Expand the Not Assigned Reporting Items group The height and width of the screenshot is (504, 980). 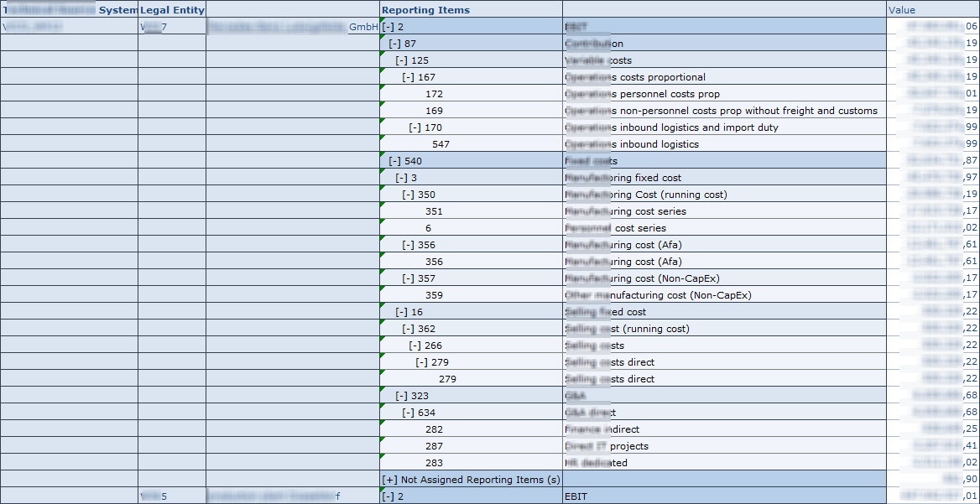pos(390,479)
